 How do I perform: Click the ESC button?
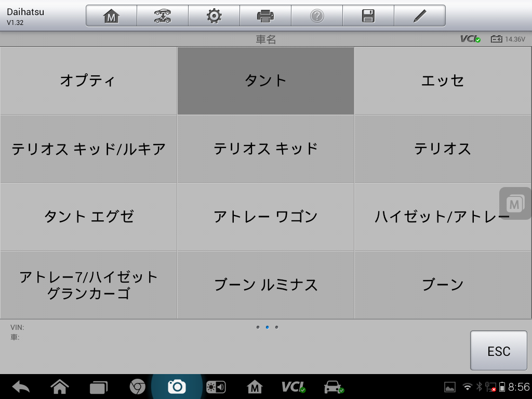click(x=499, y=351)
